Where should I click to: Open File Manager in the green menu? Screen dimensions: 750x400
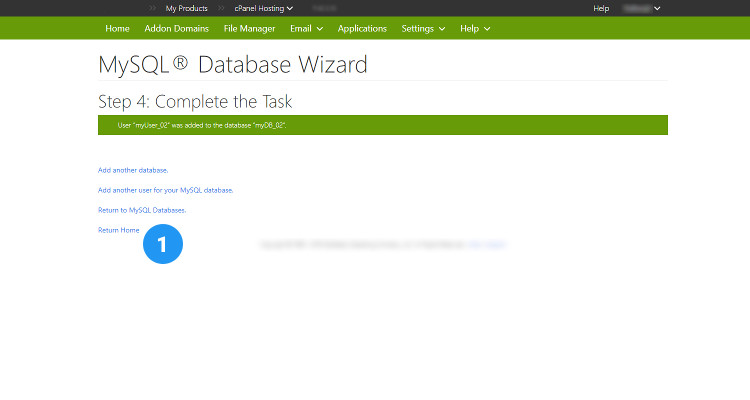tap(249, 29)
